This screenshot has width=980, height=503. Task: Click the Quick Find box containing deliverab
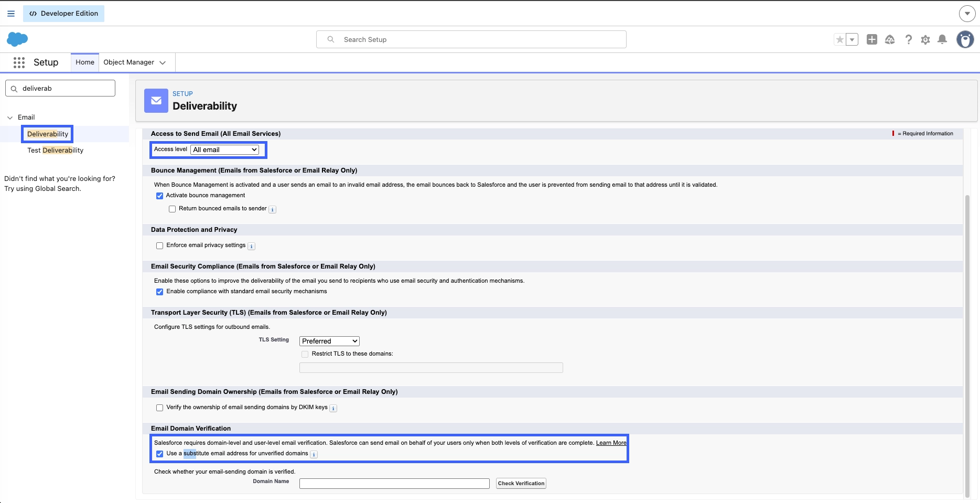(60, 88)
